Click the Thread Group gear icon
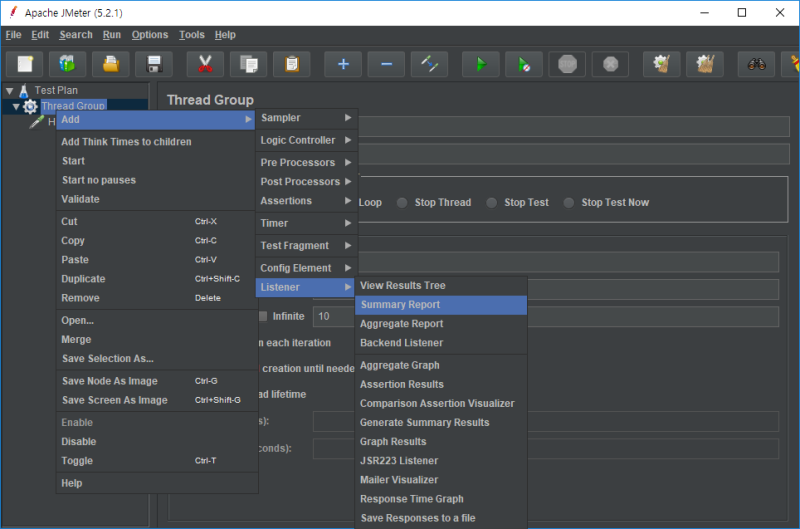Screen dimensions: 800x529 [31, 107]
